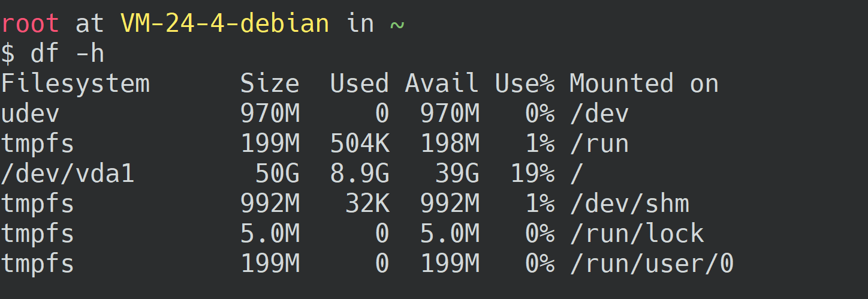This screenshot has width=868, height=299.
Task: Click the '/dev/shm' mount point
Action: tap(629, 204)
